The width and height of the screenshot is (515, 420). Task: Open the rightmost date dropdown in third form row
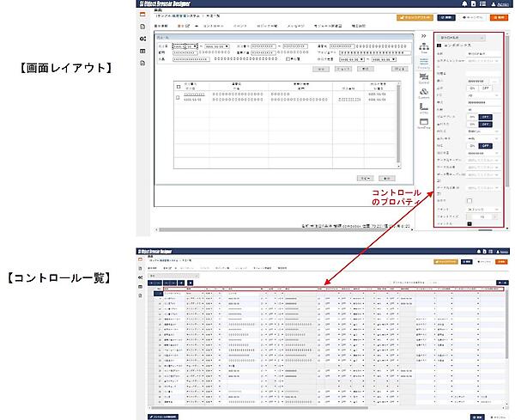pos(384,59)
